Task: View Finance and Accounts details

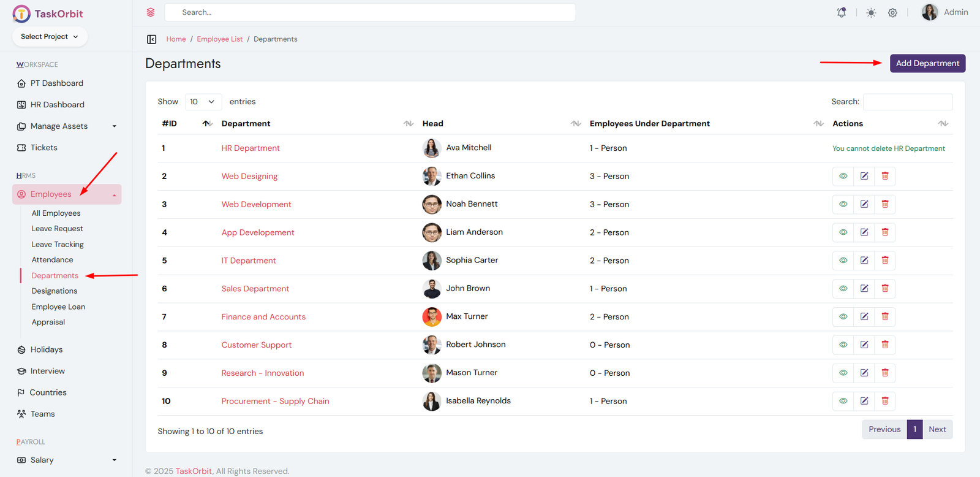Action: point(843,317)
